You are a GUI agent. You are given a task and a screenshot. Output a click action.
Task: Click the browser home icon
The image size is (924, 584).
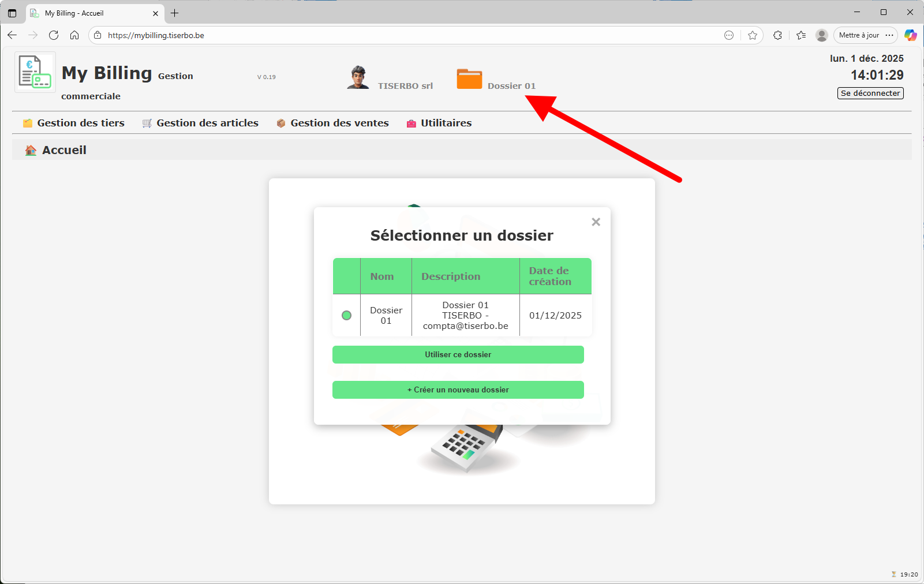[x=74, y=35]
